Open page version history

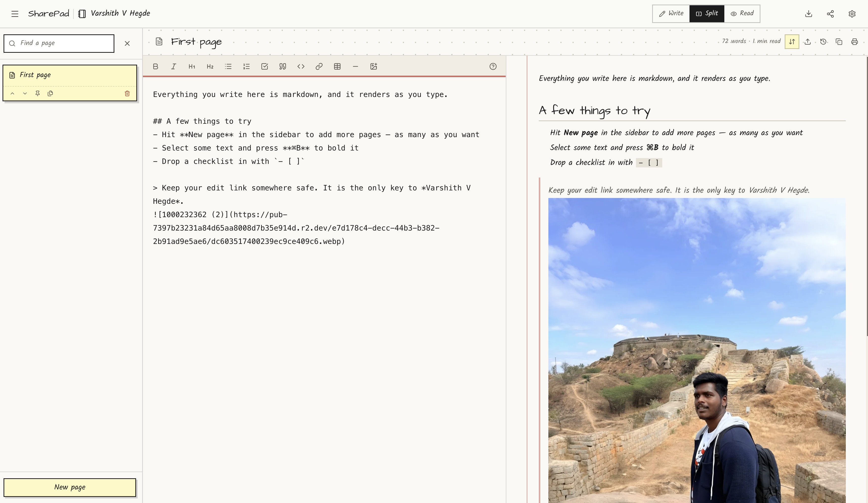(x=823, y=42)
